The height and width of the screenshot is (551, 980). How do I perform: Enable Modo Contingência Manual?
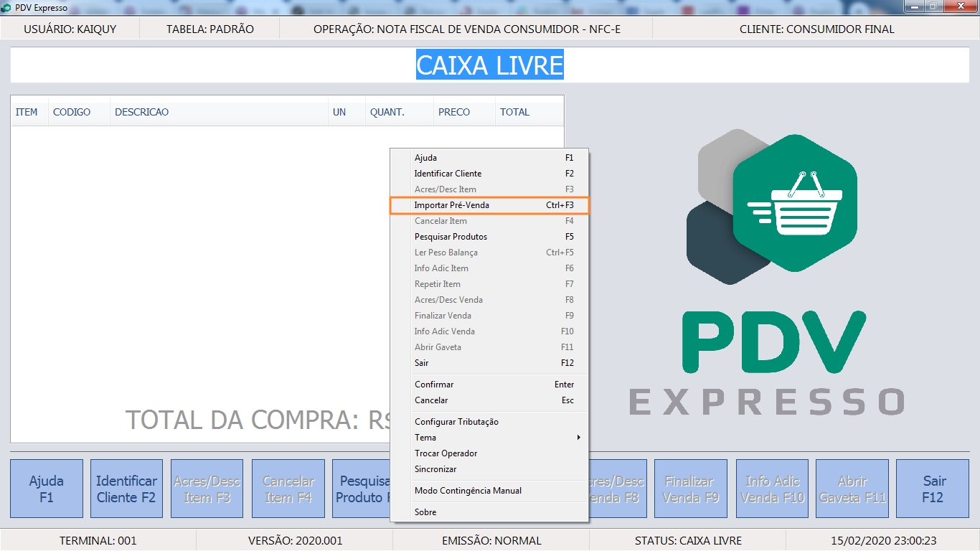[489, 491]
